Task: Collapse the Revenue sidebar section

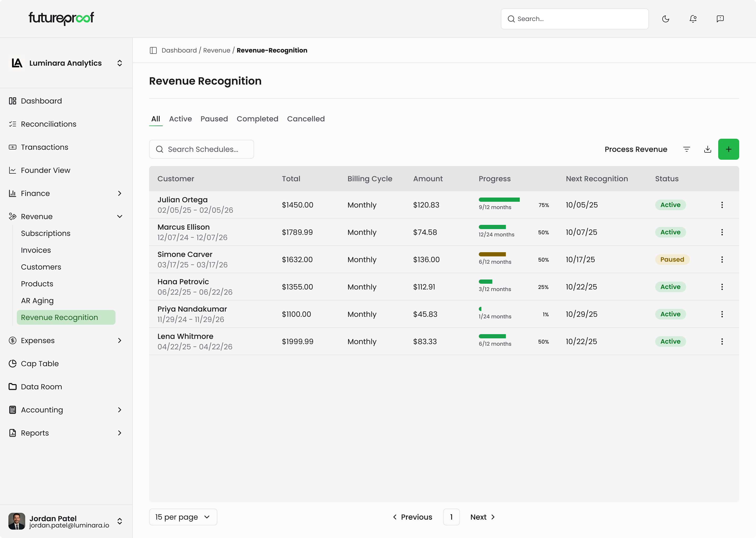Action: pyautogui.click(x=119, y=217)
